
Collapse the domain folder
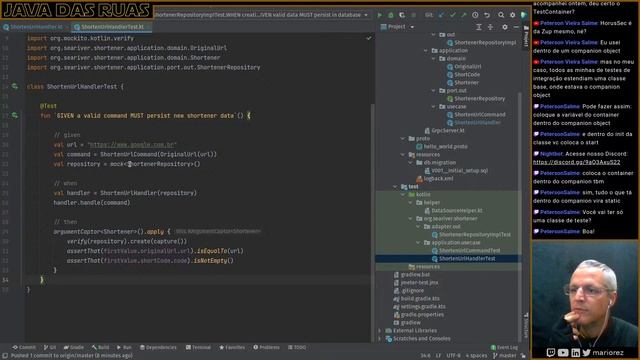[x=433, y=59]
